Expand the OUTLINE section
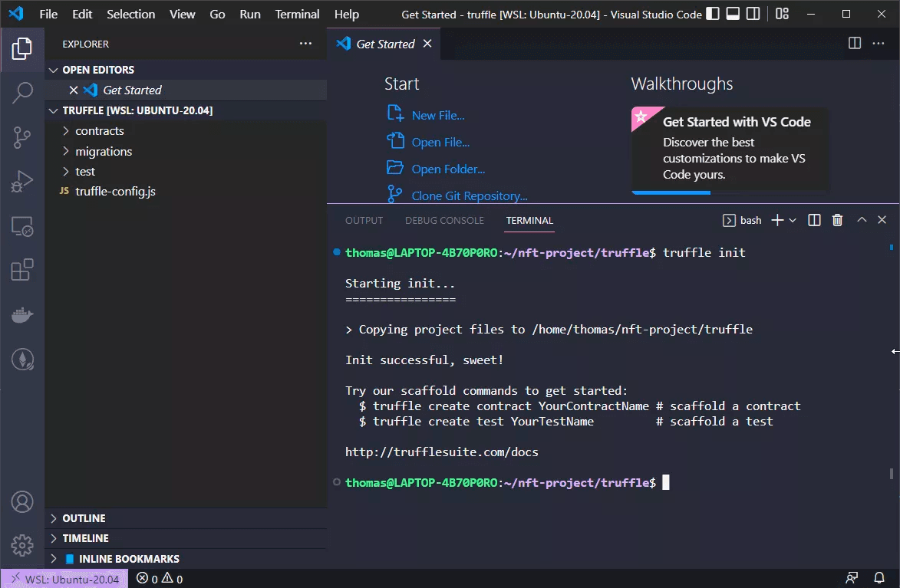 click(186, 518)
